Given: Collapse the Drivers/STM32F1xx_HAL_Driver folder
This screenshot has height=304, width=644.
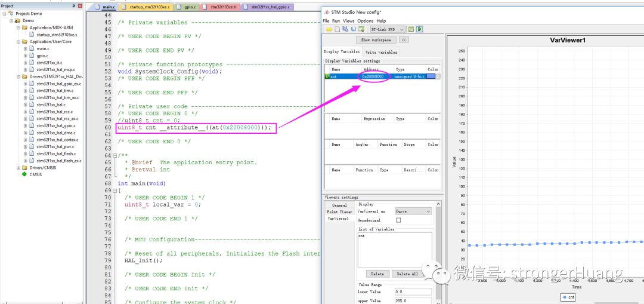Looking at the screenshot, I should pos(18,76).
